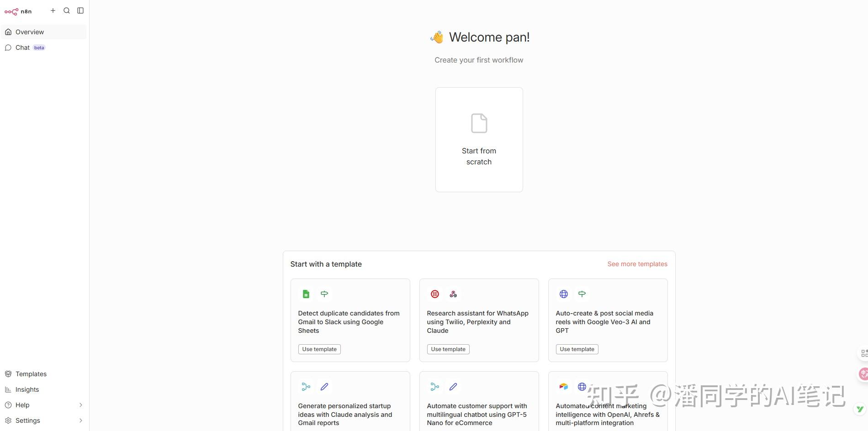This screenshot has width=868, height=431.
Task: Click Google Sheets icon on Detect duplicate card
Action: click(306, 294)
